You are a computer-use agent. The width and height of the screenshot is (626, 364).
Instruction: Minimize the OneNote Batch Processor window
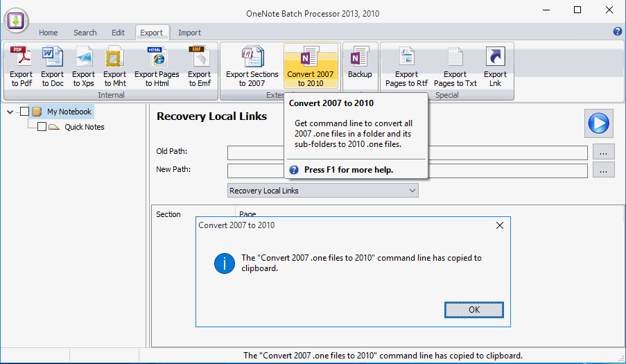tap(546, 10)
